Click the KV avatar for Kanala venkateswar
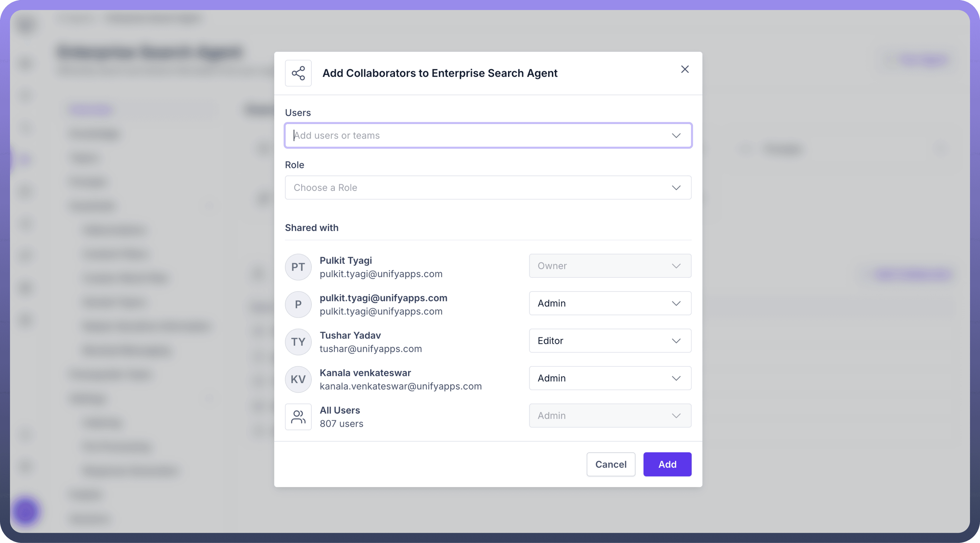This screenshot has width=980, height=543. tap(298, 379)
